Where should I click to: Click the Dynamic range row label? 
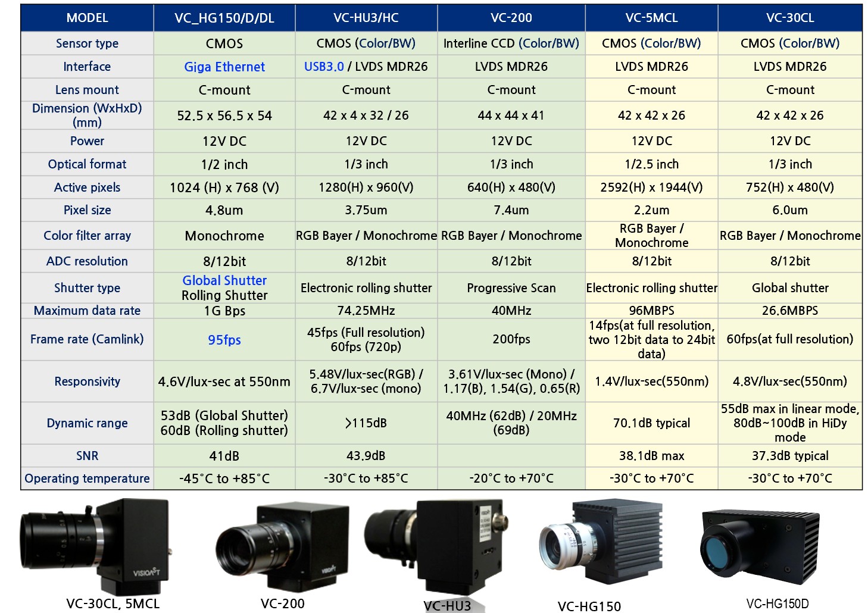(87, 423)
